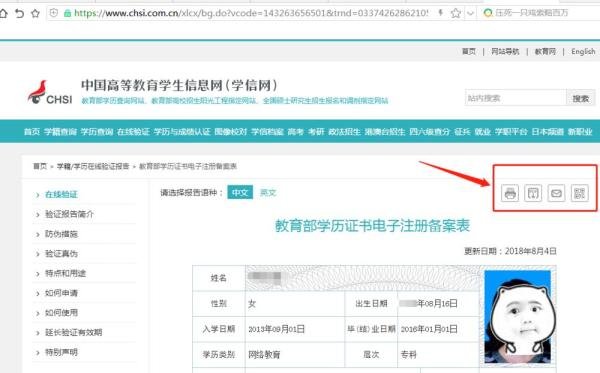Open 延长验证有效期 sidebar item
This screenshot has height=373, width=600.
(x=73, y=332)
